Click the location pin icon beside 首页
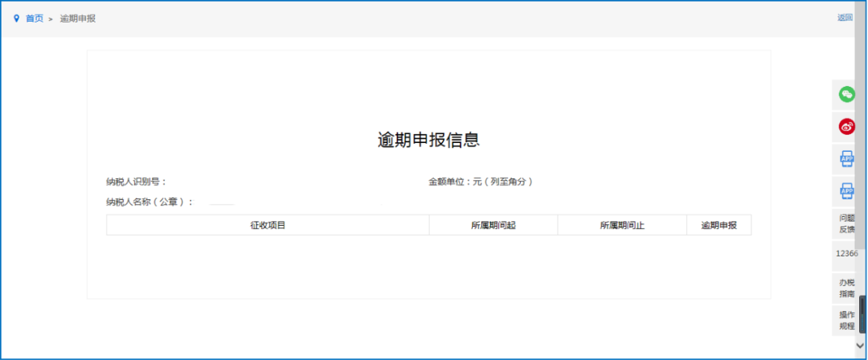Screen dimensions: 868x360 16,18
